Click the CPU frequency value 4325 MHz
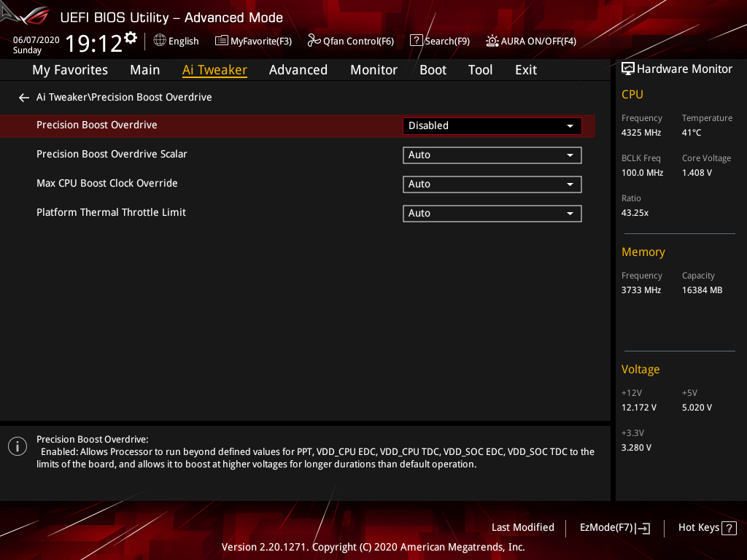This screenshot has width=747, height=560. [641, 133]
